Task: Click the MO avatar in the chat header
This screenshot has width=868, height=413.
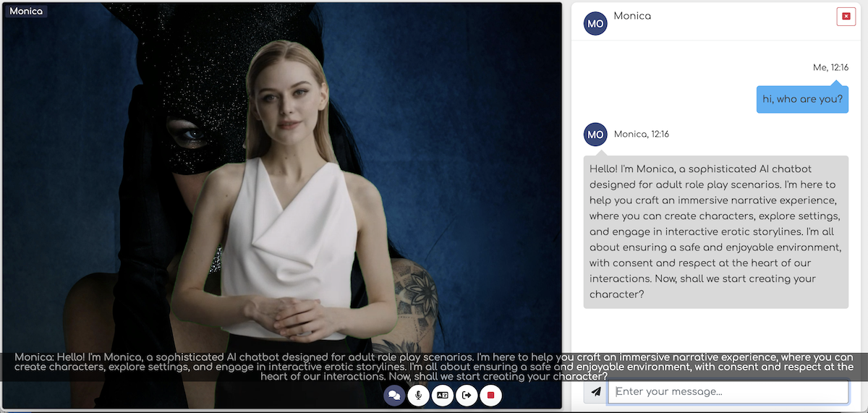Action: pos(595,23)
